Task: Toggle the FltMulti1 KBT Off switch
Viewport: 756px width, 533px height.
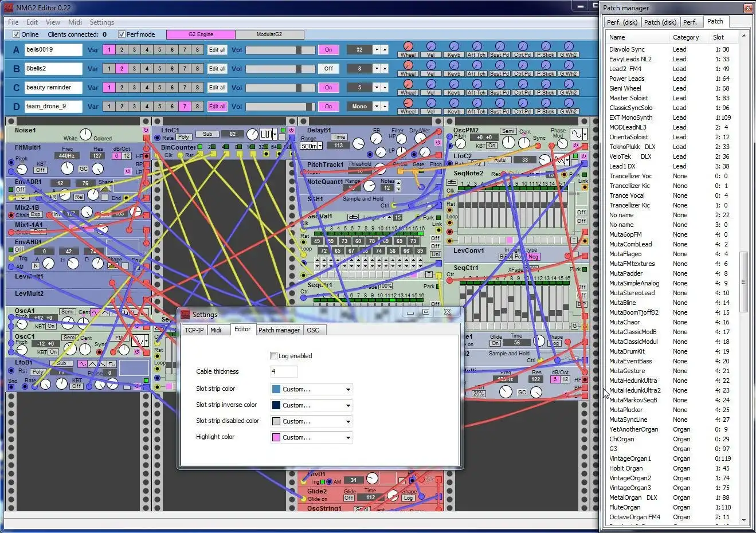Action: (x=40, y=170)
